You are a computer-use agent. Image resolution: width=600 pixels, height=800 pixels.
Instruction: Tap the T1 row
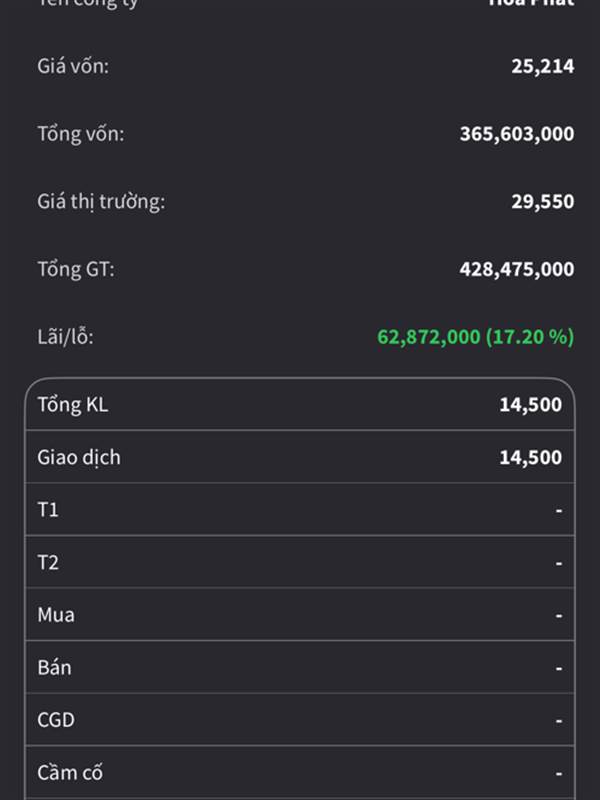pyautogui.click(x=300, y=510)
